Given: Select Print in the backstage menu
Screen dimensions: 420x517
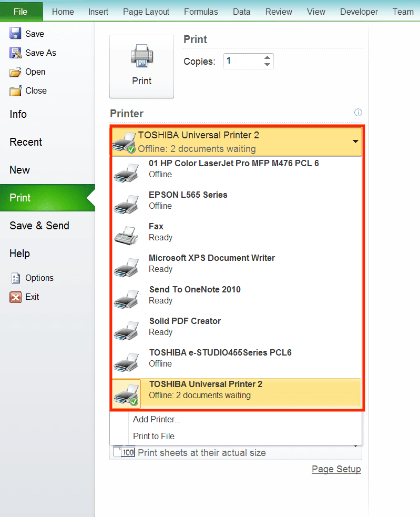Looking at the screenshot, I should pyautogui.click(x=47, y=198).
